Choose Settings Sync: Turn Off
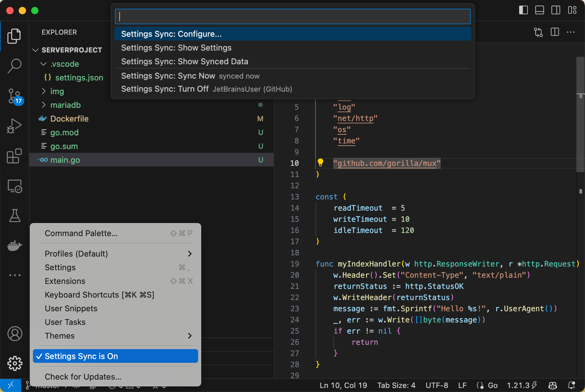This screenshot has height=392, width=585. [x=165, y=89]
